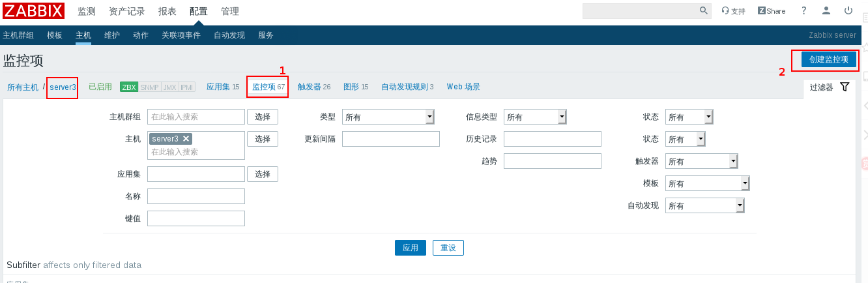Go to 模板 submenu
868x283 pixels.
[55, 35]
